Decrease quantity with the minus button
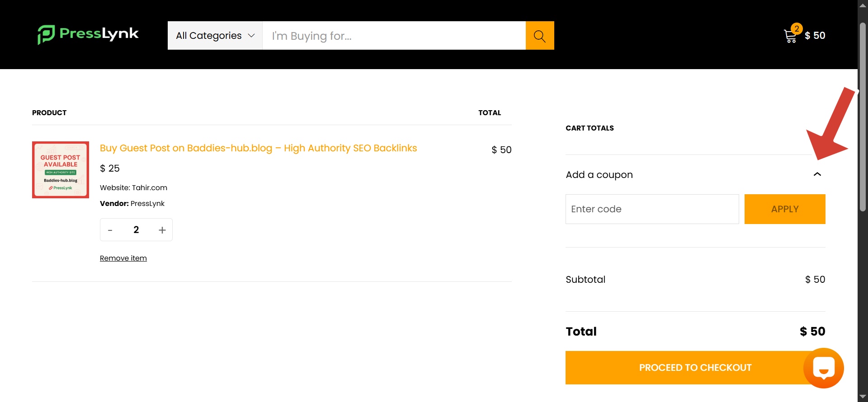Viewport: 868px width, 402px height. [110, 230]
